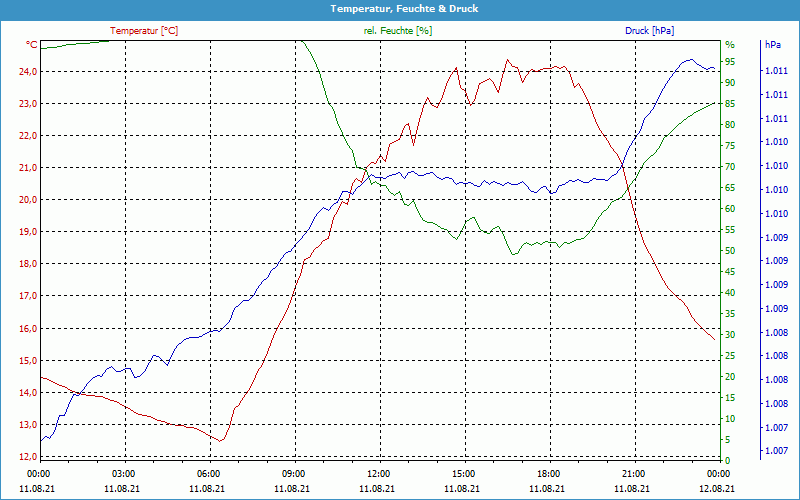Select humidity axis value 75

pyautogui.click(x=730, y=146)
